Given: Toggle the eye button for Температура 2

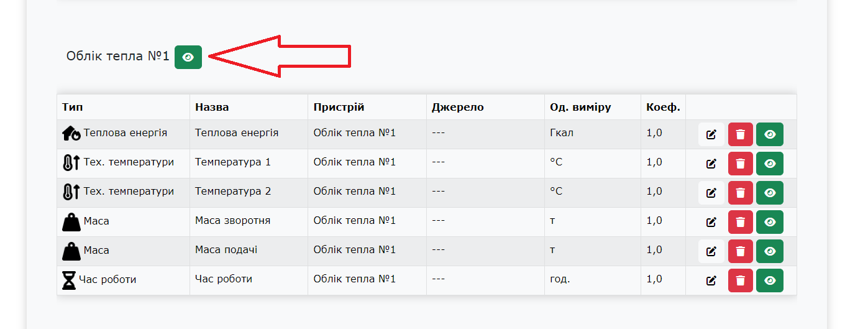Looking at the screenshot, I should pos(770,193).
